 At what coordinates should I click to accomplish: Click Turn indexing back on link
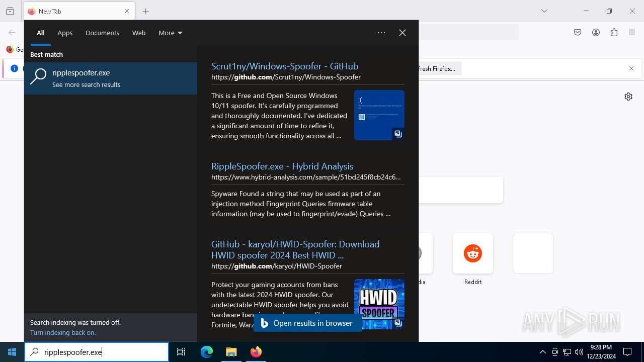[63, 332]
